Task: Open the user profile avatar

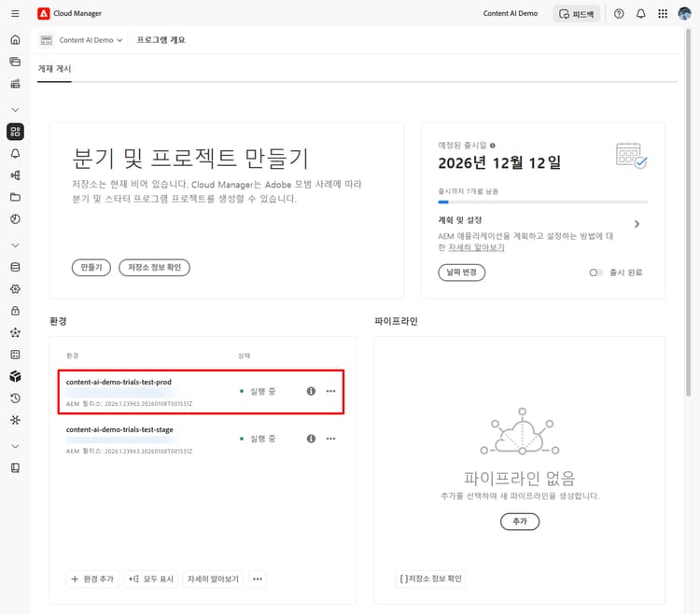Action: point(684,14)
